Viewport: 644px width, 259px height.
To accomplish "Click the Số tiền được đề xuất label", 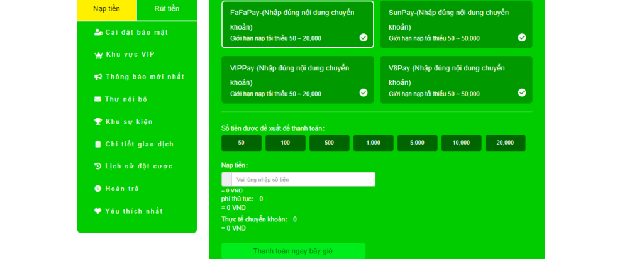I will (273, 128).
